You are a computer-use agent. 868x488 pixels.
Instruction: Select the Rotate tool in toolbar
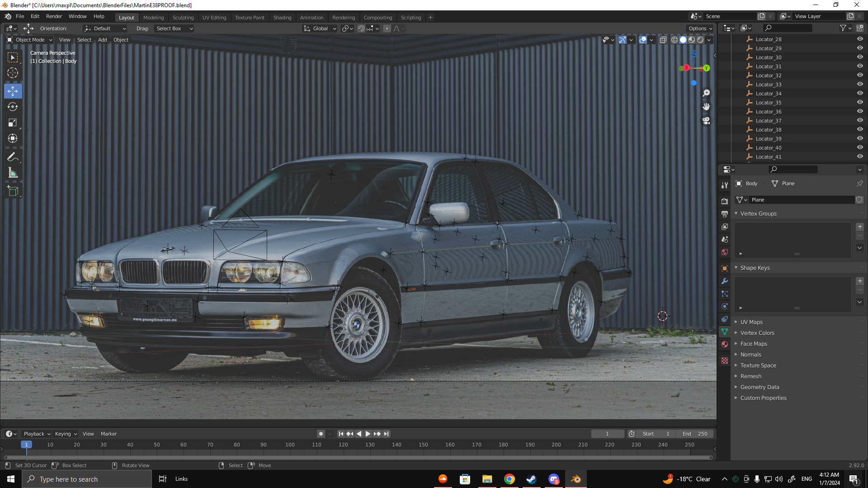pyautogui.click(x=13, y=107)
